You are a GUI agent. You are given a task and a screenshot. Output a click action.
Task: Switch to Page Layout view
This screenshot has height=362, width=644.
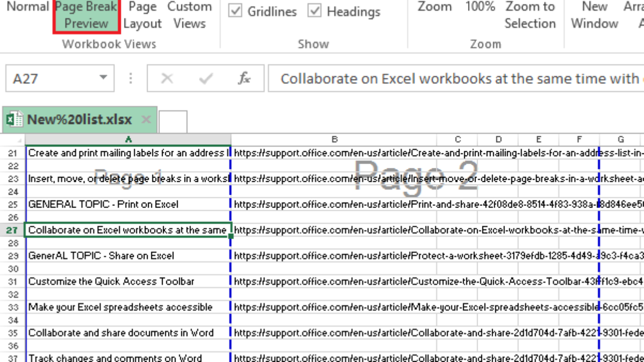tap(142, 15)
